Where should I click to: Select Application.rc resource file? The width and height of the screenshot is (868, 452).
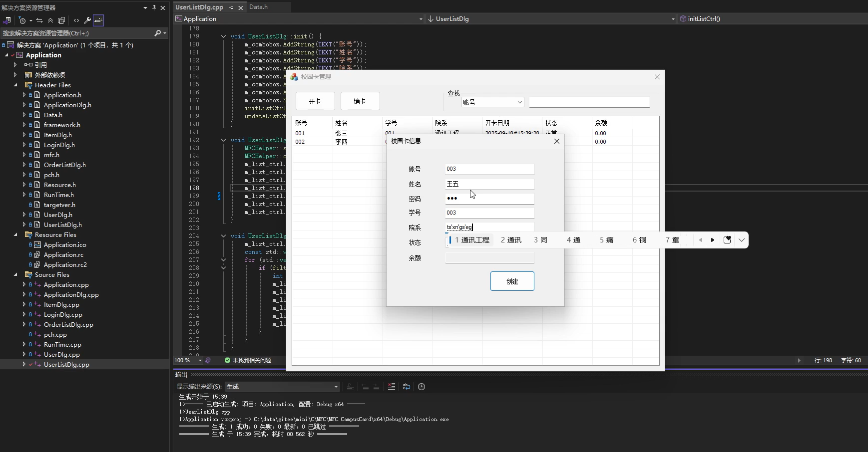(63, 254)
